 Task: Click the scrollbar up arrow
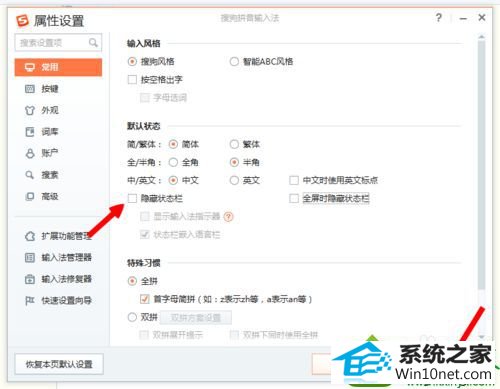click(481, 36)
